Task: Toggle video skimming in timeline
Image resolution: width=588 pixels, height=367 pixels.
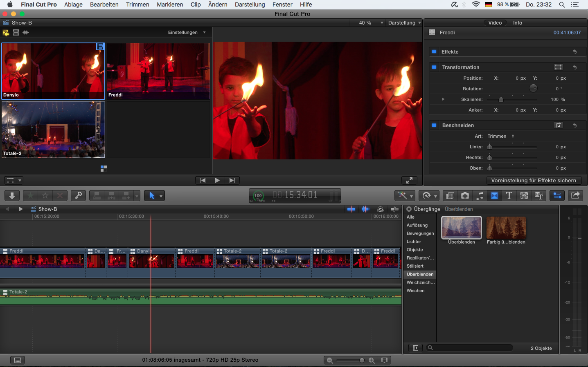Action: tap(351, 209)
